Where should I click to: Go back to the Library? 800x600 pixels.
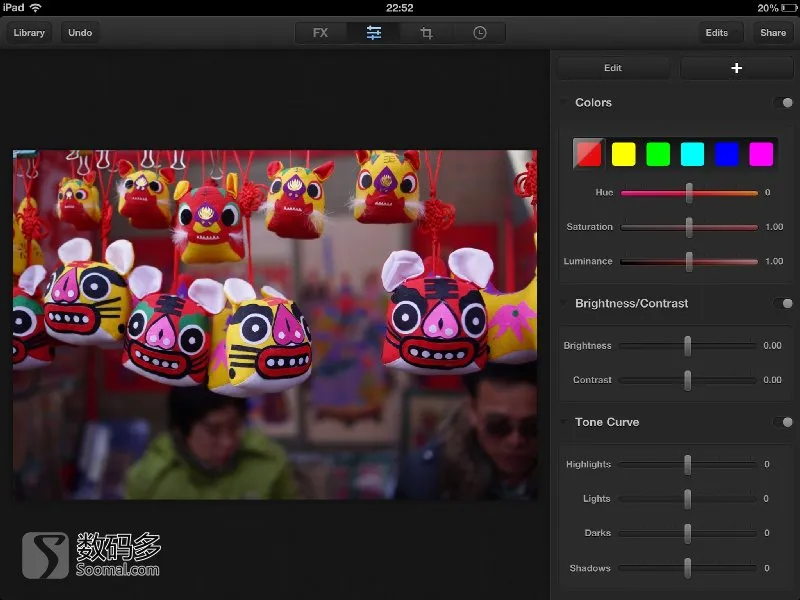click(x=29, y=33)
